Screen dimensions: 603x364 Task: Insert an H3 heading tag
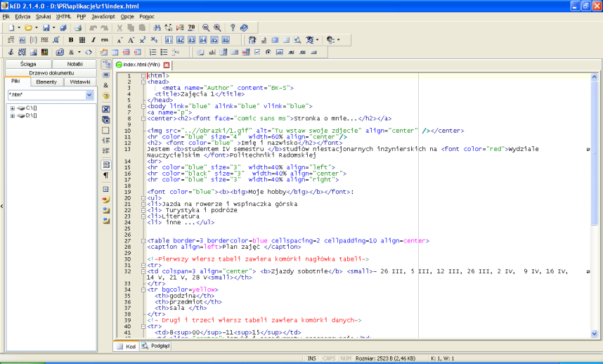(x=192, y=40)
